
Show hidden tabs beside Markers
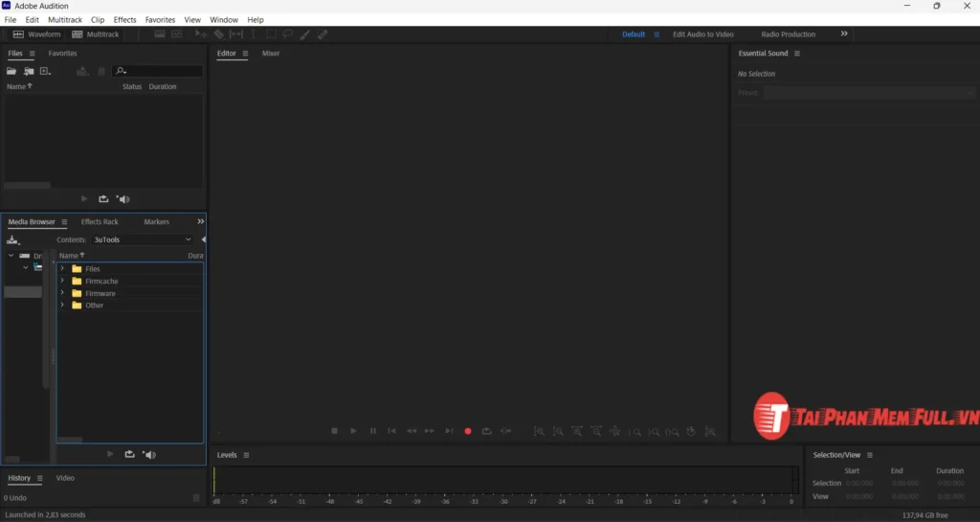coord(201,221)
